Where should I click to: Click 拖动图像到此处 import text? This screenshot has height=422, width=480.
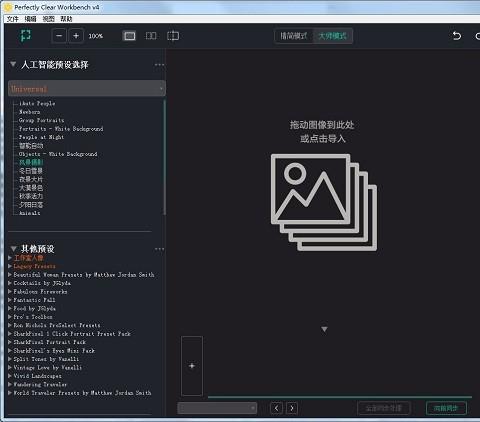tap(322, 125)
